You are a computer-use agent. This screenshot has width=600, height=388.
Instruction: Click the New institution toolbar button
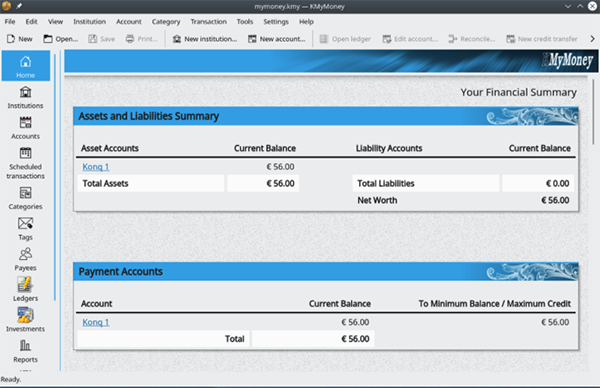click(205, 39)
